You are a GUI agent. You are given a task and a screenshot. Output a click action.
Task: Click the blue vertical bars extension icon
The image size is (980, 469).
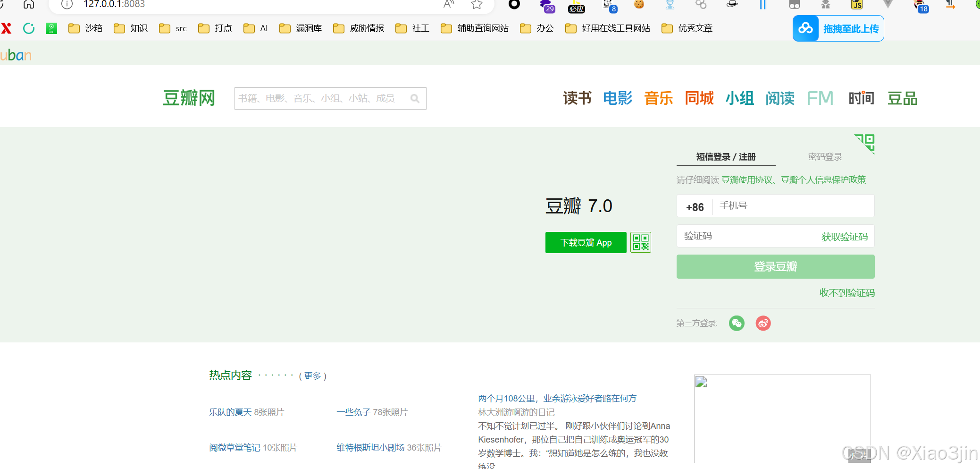click(x=762, y=4)
